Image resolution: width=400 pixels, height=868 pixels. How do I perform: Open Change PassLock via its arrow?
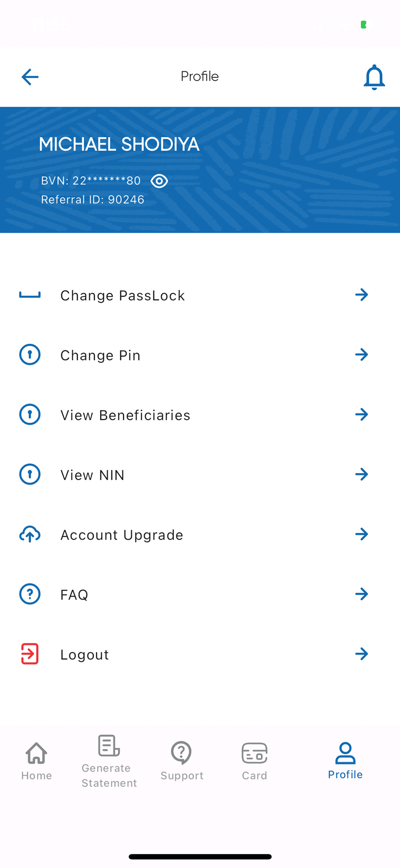pos(362,295)
